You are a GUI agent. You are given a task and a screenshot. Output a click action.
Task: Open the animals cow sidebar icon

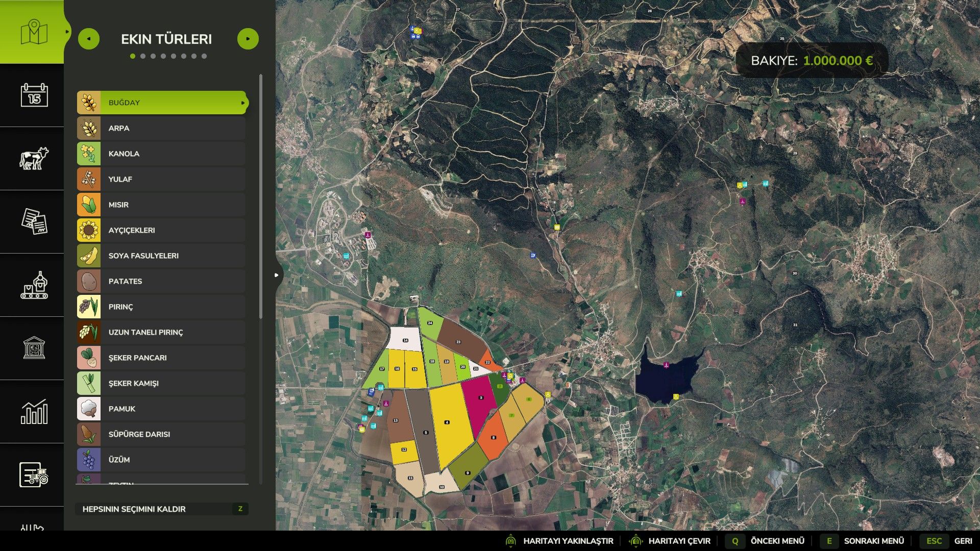pos(34,158)
